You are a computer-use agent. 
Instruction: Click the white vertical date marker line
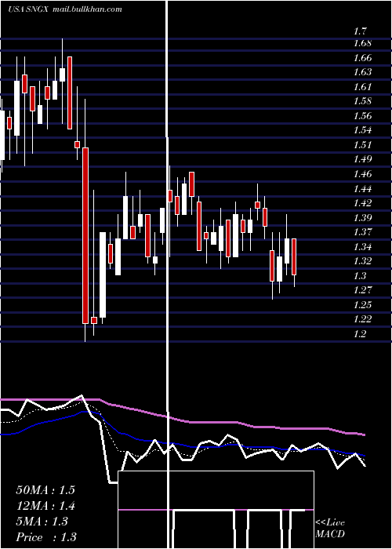click(x=167, y=274)
